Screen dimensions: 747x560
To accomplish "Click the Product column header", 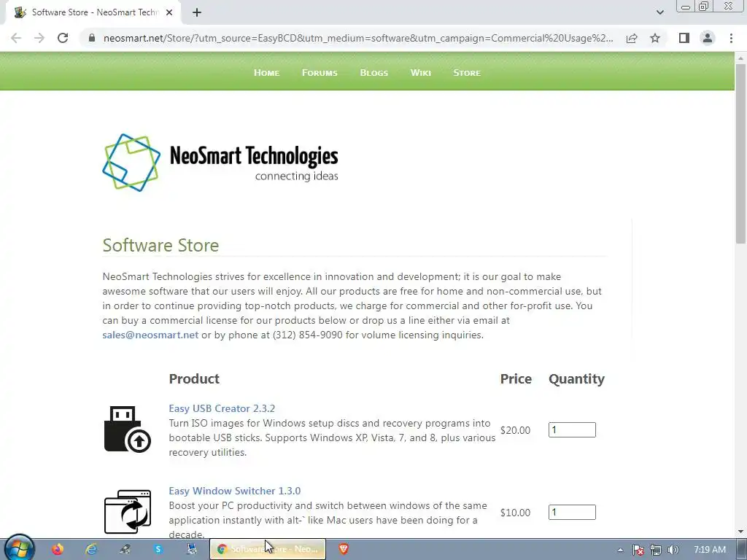I will 194,379.
